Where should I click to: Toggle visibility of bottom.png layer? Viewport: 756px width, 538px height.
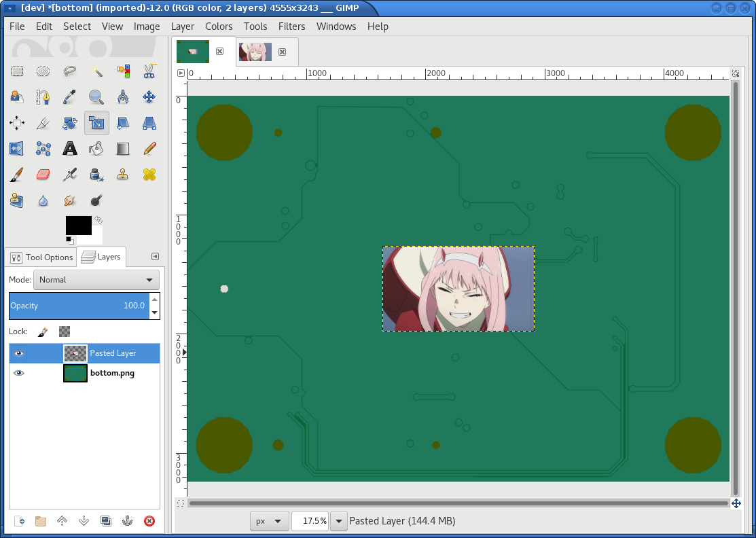(x=19, y=373)
